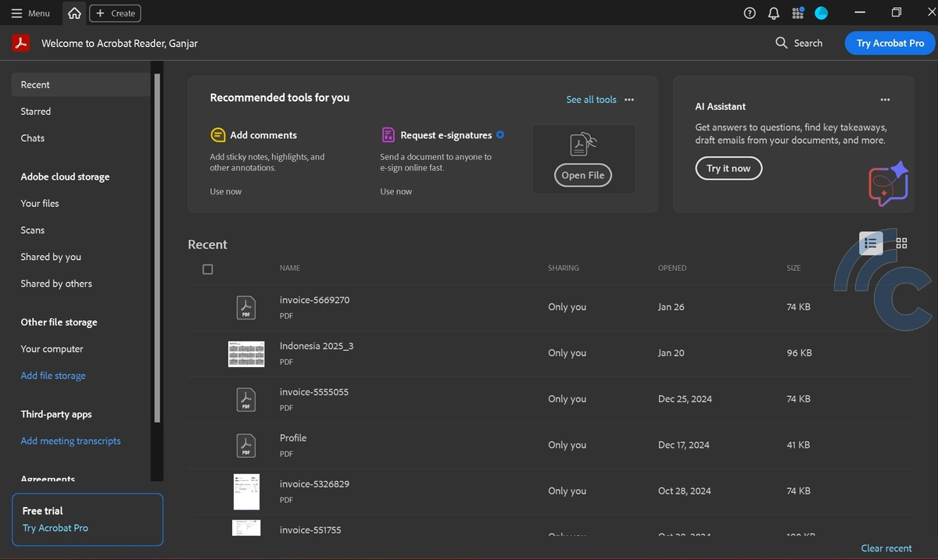Open AI Assistant more options menu

[x=885, y=100]
